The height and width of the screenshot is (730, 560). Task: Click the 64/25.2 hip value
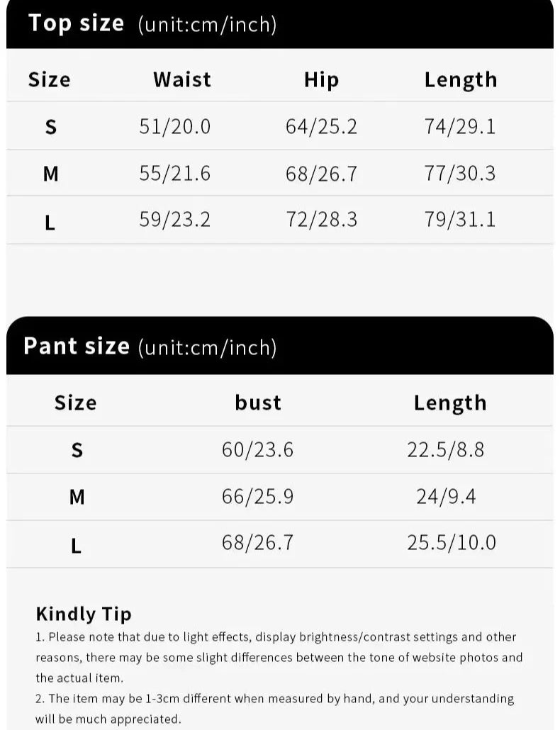point(321,126)
